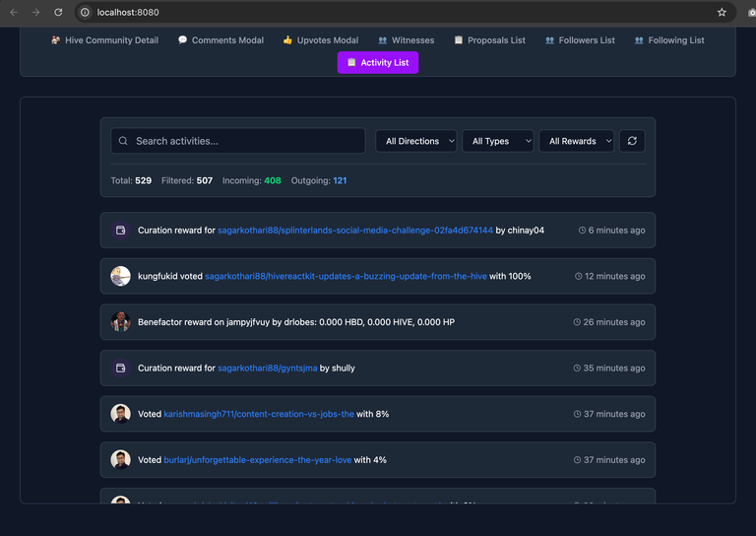
Task: Click the wallet icon on the shully curation reward
Action: tap(120, 368)
